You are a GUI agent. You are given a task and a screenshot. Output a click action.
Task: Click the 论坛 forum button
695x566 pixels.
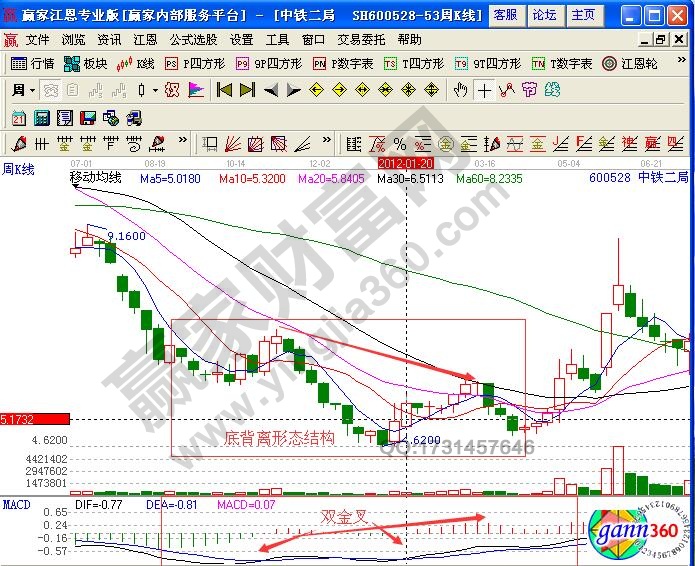(544, 15)
